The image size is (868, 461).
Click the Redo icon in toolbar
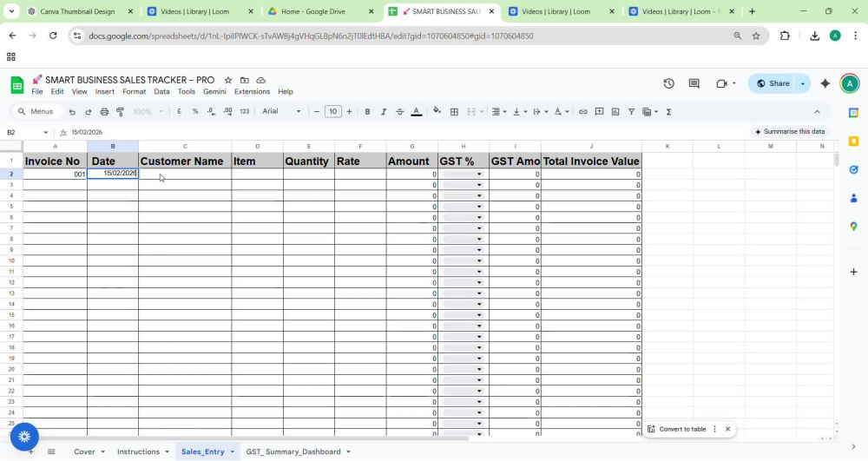pyautogui.click(x=88, y=112)
